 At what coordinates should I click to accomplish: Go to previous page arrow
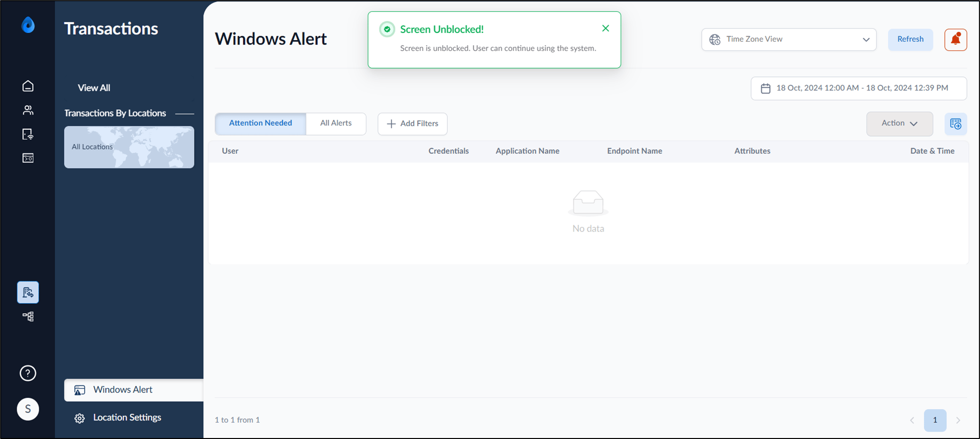click(x=912, y=420)
